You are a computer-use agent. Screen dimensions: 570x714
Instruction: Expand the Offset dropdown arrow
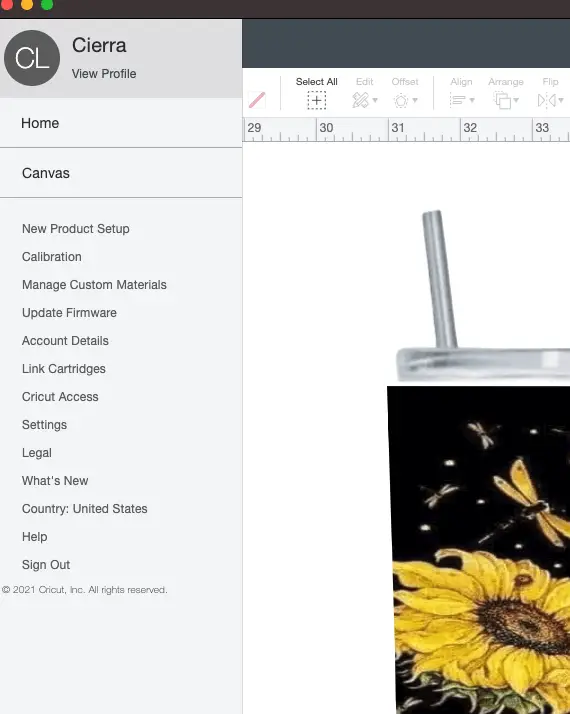coord(415,100)
